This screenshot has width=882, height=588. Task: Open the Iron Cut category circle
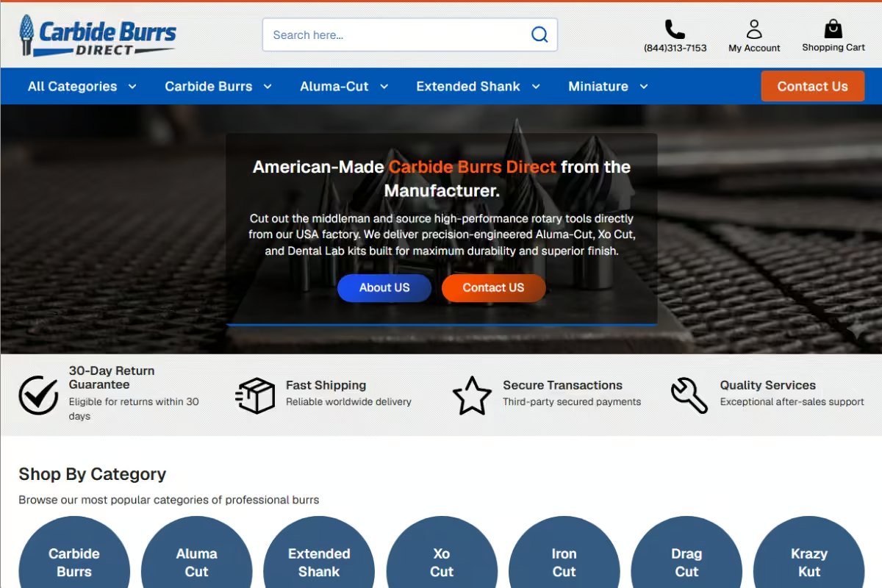coord(564,553)
